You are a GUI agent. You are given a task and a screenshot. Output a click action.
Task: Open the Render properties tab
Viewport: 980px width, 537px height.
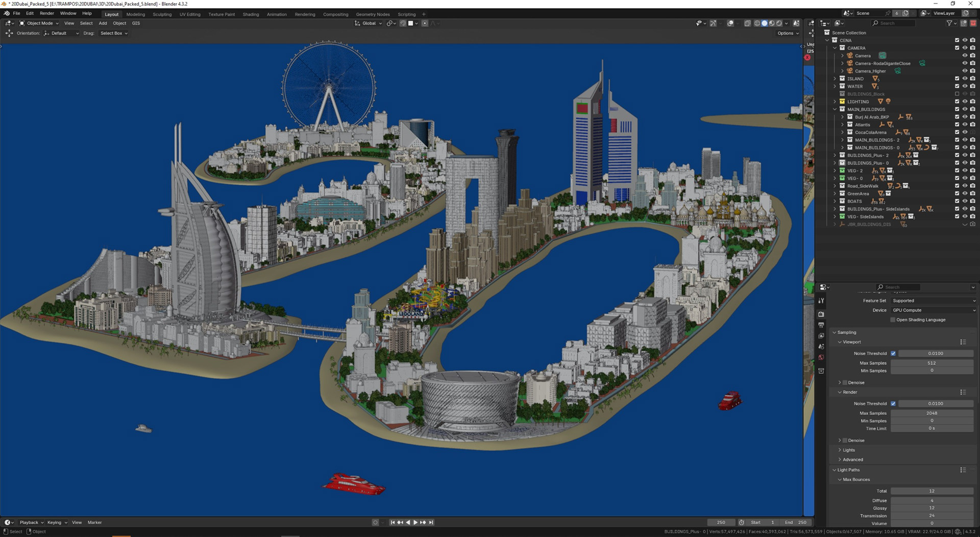point(821,314)
